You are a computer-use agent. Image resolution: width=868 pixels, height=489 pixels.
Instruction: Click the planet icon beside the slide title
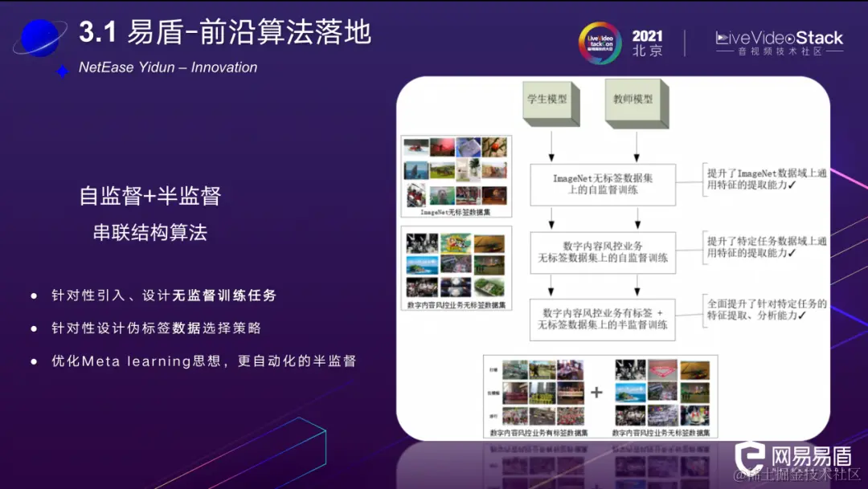click(x=42, y=36)
